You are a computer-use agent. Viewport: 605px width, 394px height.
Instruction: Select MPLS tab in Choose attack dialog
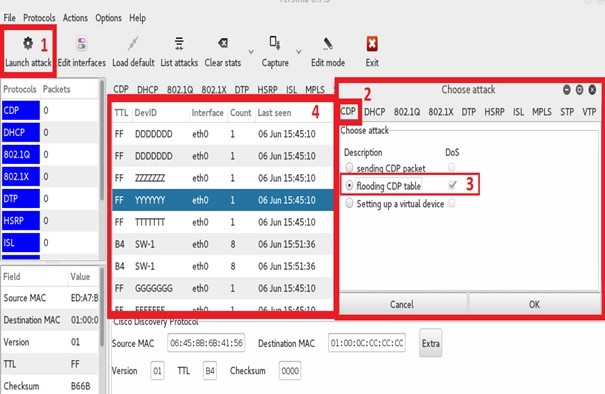tap(542, 112)
